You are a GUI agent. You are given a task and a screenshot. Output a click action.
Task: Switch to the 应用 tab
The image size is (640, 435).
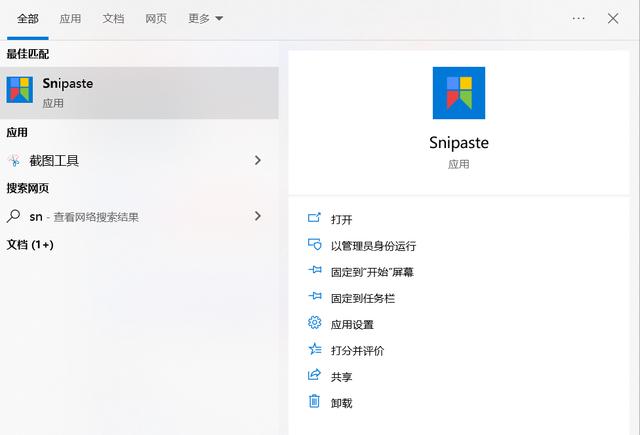(70, 19)
